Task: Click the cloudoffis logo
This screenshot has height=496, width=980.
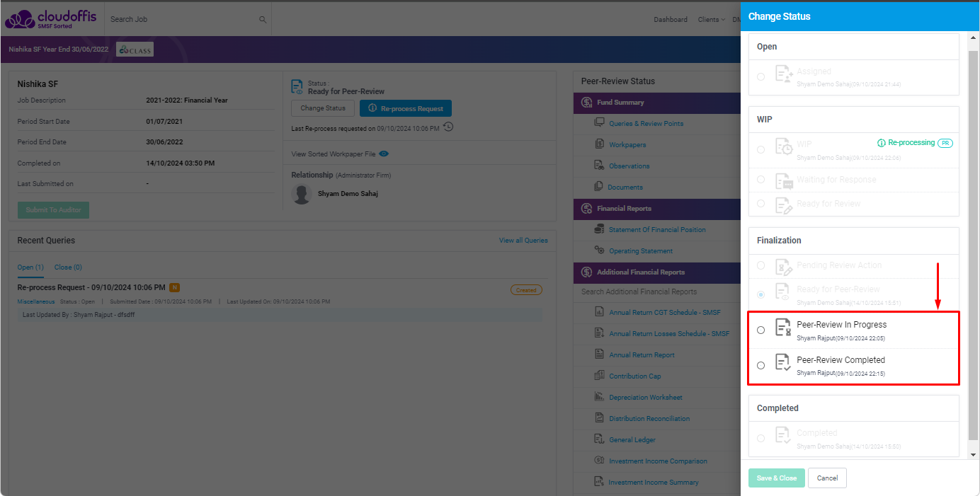Action: pos(50,19)
